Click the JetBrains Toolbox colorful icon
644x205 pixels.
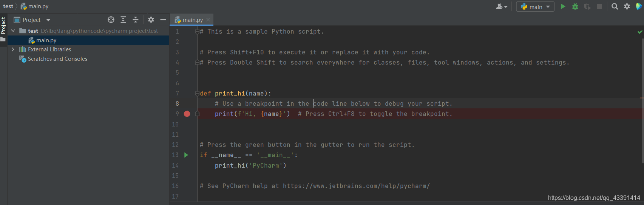coord(639,6)
